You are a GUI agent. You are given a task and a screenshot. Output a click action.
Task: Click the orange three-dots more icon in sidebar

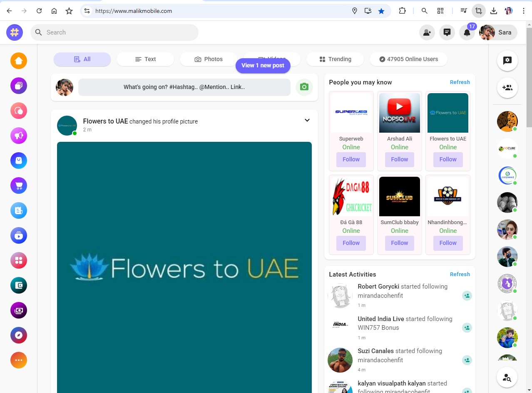pos(19,360)
